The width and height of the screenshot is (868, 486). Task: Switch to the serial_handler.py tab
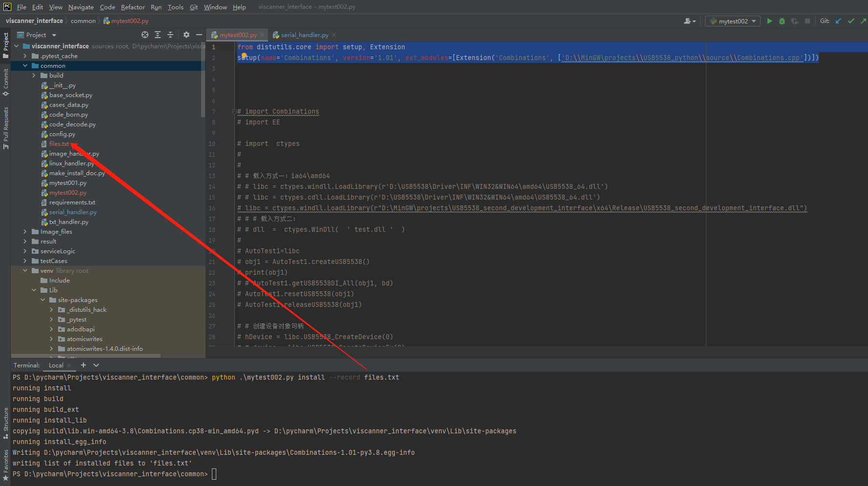(304, 35)
